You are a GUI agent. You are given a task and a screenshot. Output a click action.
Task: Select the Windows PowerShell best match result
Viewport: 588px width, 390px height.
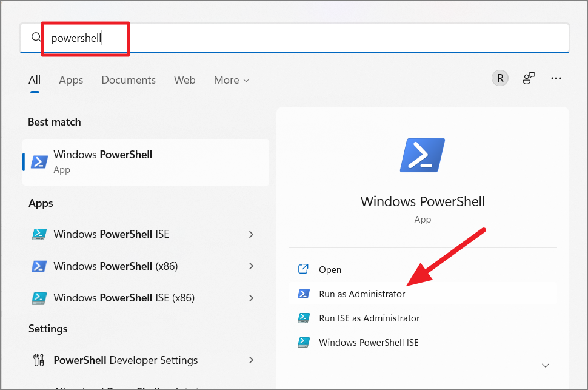click(145, 162)
